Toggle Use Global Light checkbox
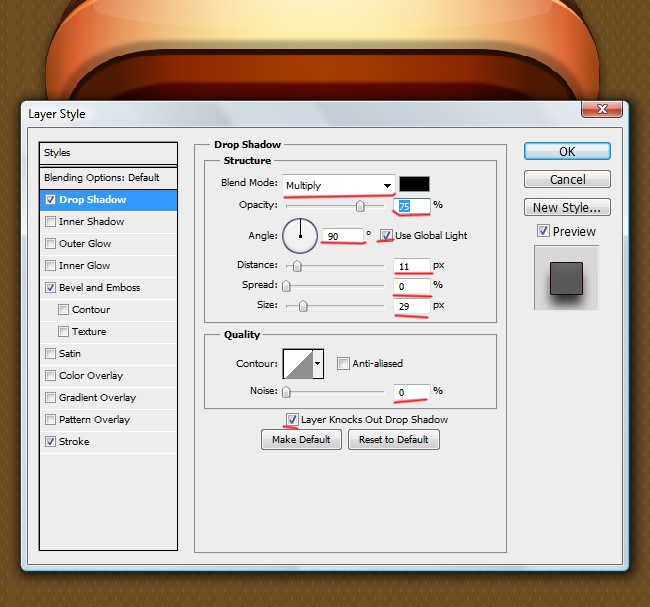 click(x=386, y=236)
